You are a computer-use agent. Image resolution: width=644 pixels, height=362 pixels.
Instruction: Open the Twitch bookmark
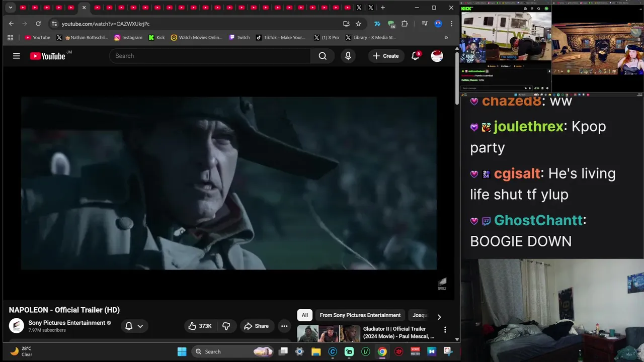point(239,37)
